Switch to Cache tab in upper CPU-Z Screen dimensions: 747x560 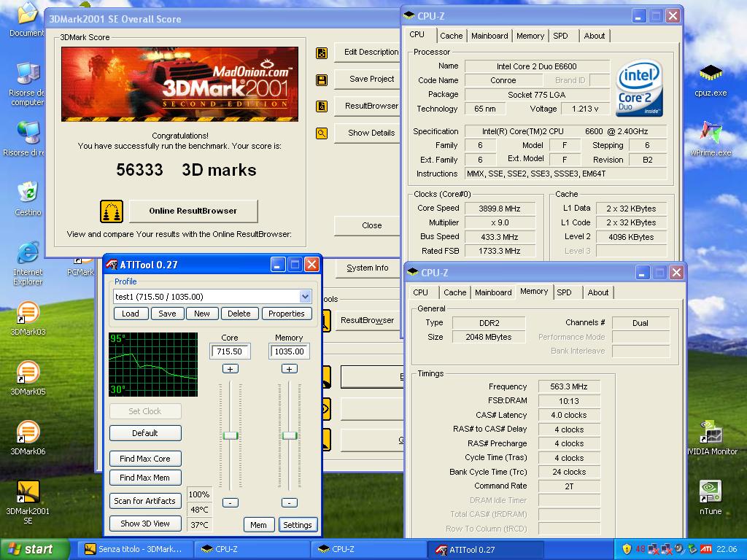[x=451, y=36]
